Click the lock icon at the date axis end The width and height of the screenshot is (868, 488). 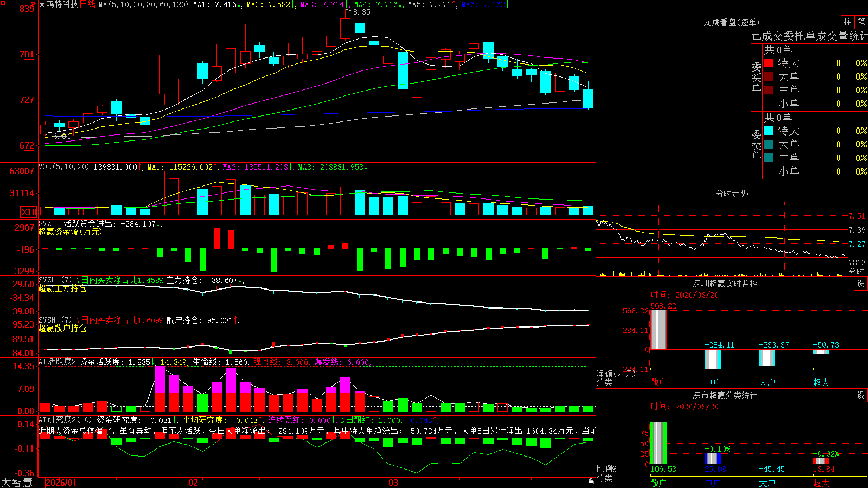(x=591, y=481)
